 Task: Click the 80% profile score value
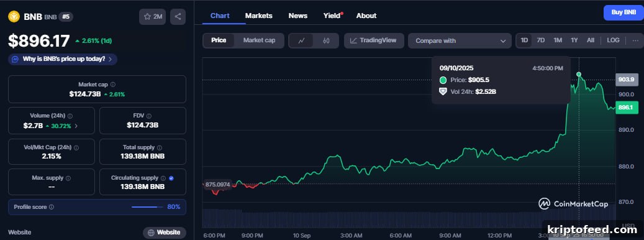click(174, 206)
